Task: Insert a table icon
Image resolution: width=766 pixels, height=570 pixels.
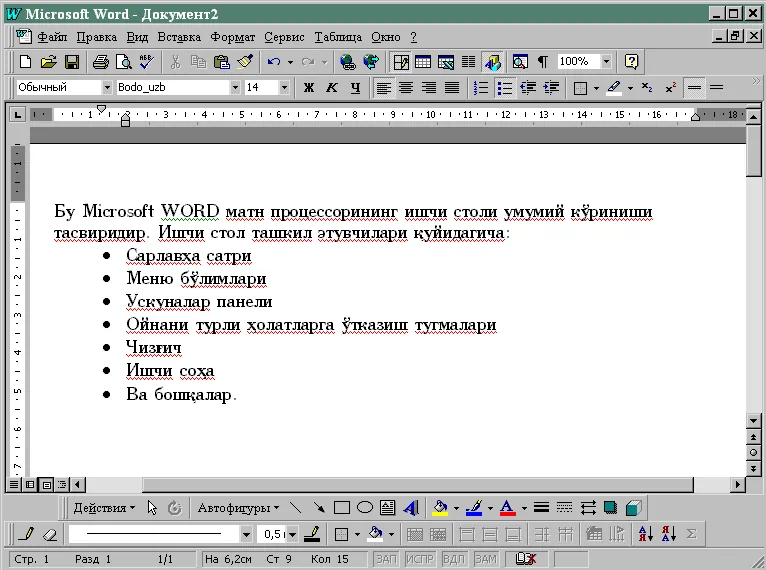Action: 423,62
